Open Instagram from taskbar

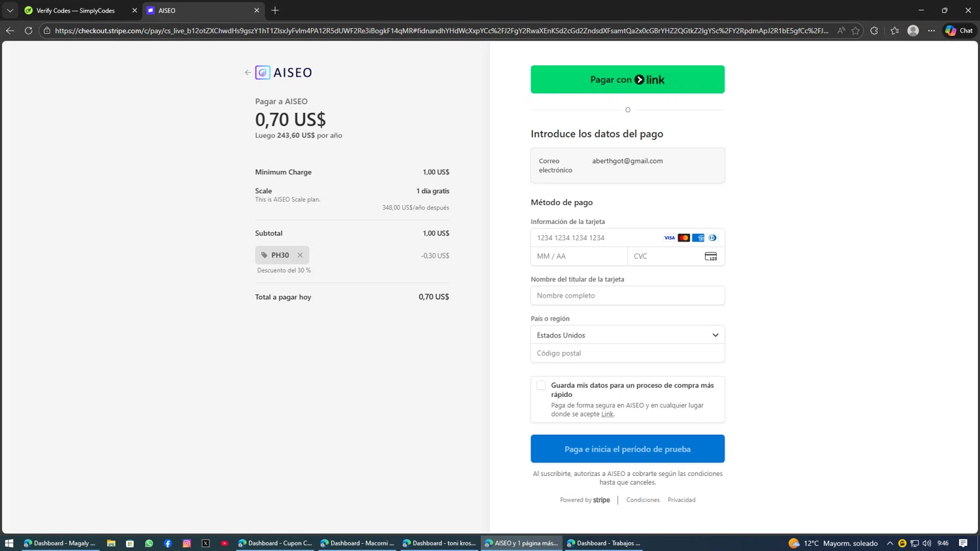point(187,543)
